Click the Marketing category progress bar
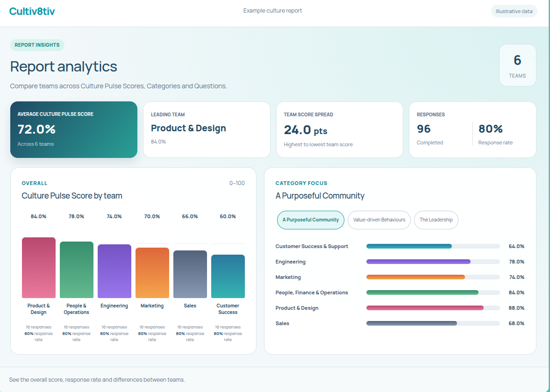Screen dimensions: 550x392 point(433,277)
